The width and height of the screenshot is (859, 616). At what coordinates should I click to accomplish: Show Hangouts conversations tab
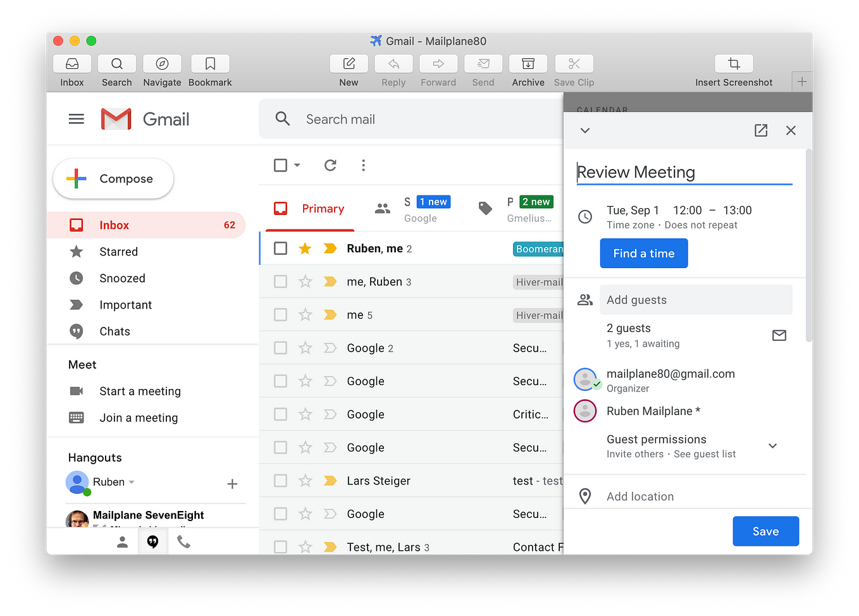(152, 542)
